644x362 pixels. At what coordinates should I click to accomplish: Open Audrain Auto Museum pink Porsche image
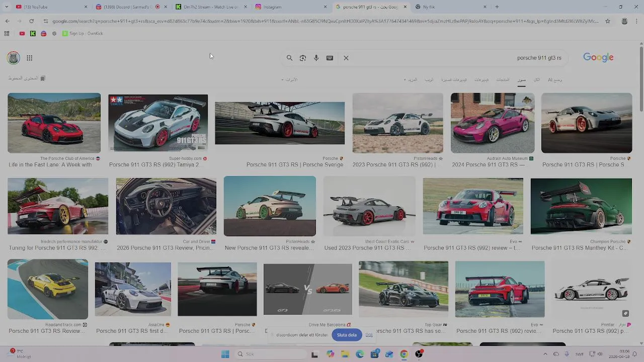pos(493,123)
